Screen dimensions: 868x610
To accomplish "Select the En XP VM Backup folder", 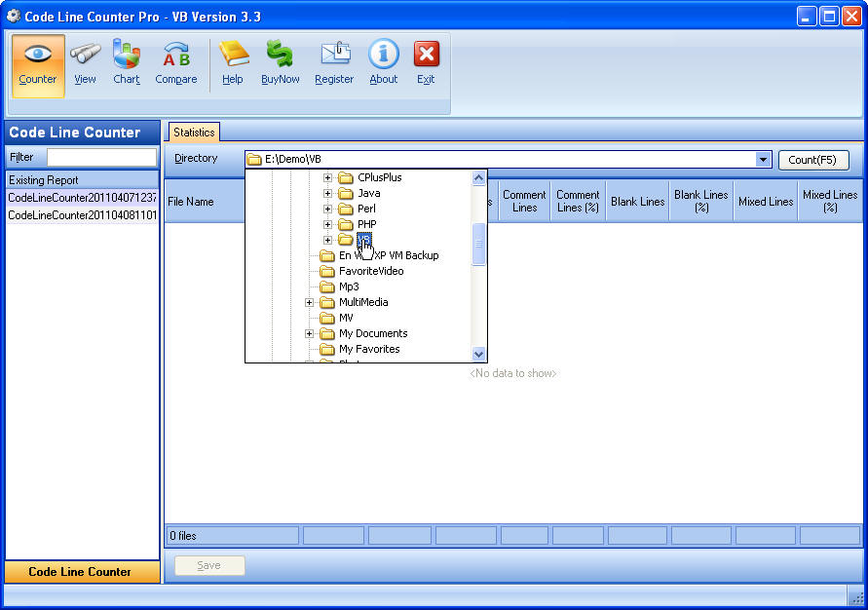I will [389, 255].
